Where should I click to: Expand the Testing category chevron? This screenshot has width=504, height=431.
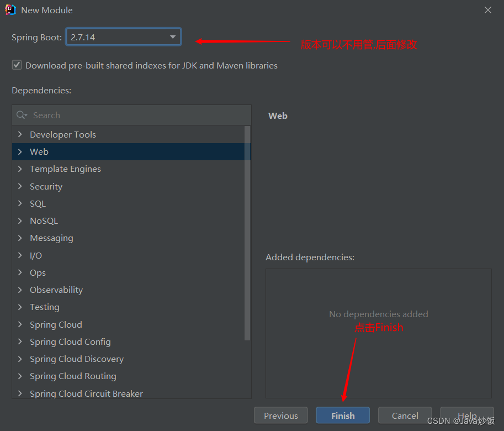pos(20,307)
